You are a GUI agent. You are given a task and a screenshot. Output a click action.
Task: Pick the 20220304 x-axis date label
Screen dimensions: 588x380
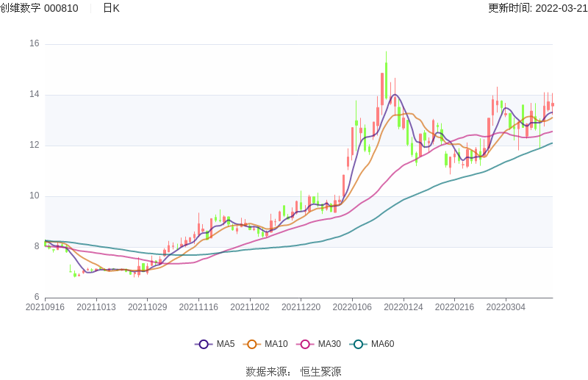click(x=506, y=307)
